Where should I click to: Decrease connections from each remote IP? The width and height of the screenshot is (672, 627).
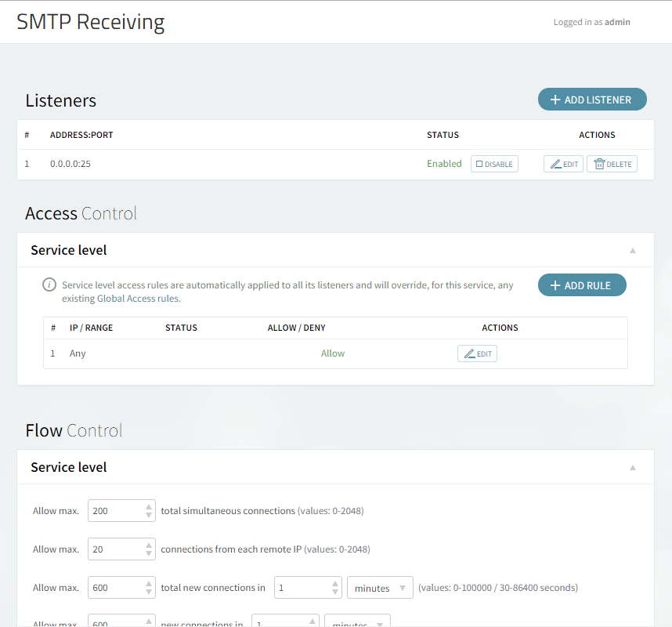149,554
